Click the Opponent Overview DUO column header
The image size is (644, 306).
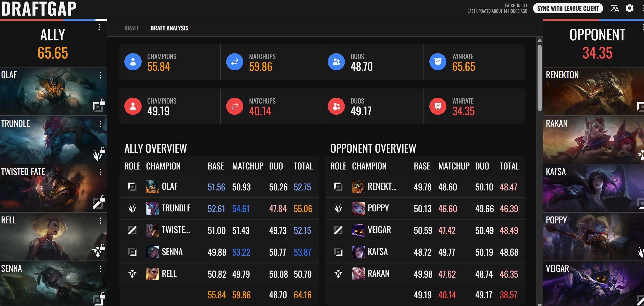click(x=482, y=166)
